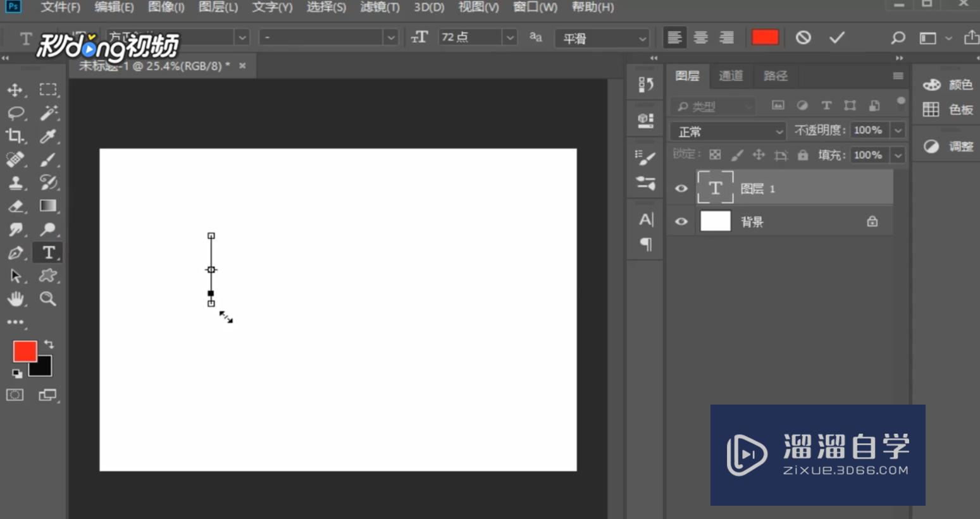Filter layers by type layers (T)
The image size is (980, 519).
tap(826, 106)
